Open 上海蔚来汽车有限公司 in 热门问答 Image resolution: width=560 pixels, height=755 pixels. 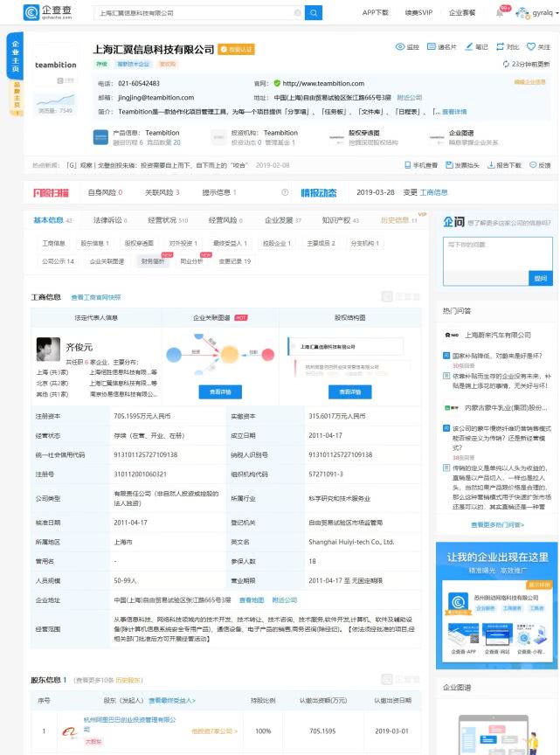coord(498,336)
